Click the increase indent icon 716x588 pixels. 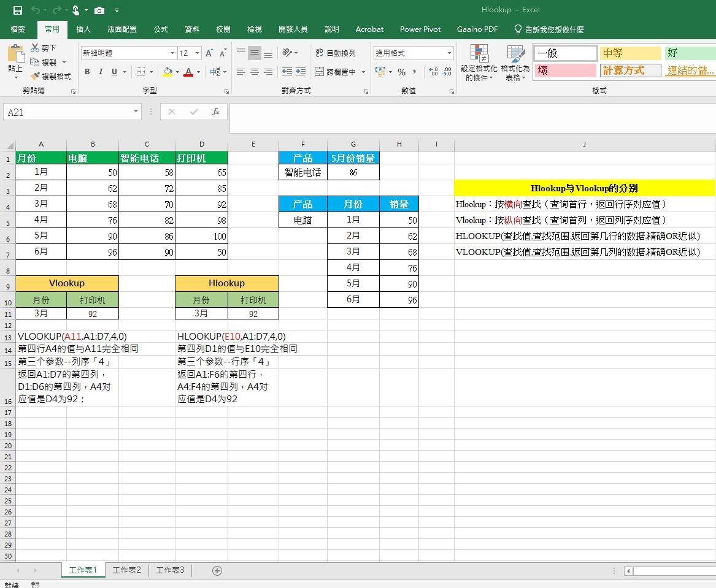(300, 72)
